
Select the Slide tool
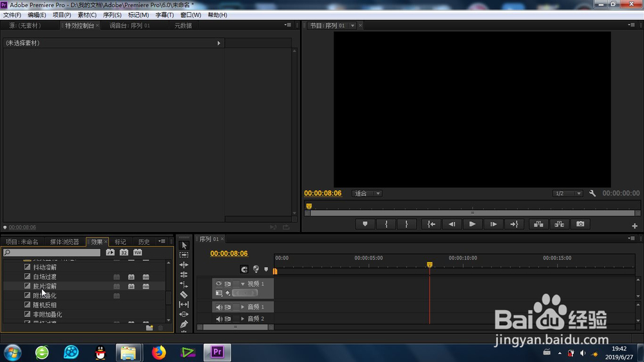click(x=184, y=314)
